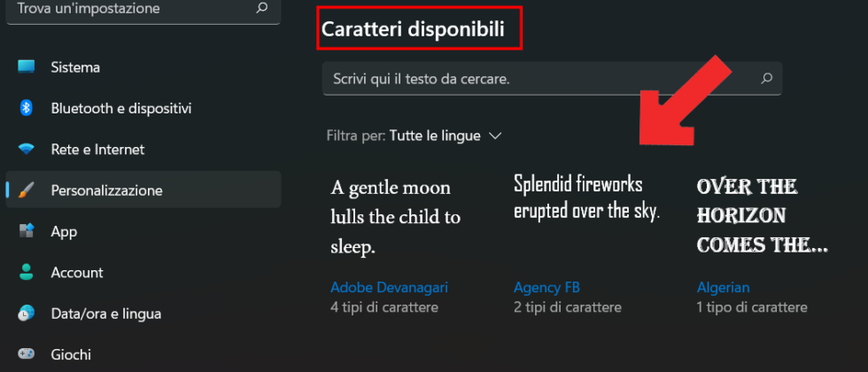Open the Sistema settings section

coord(75,67)
